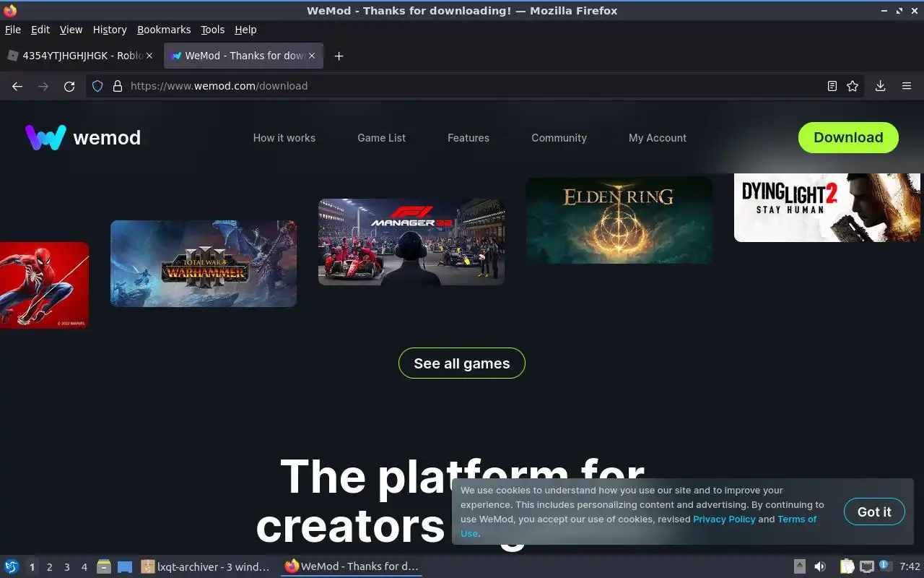Accept cookies with Got it
924x578 pixels.
click(874, 512)
